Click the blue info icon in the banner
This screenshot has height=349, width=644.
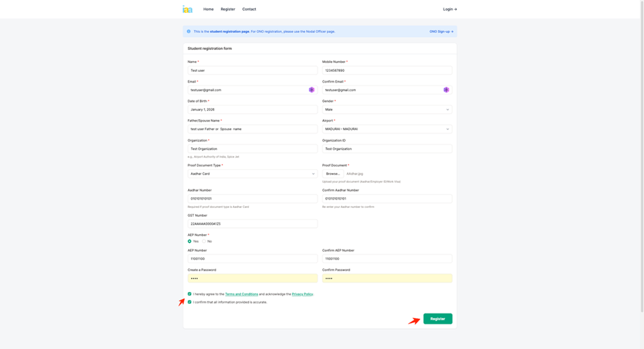[189, 31]
